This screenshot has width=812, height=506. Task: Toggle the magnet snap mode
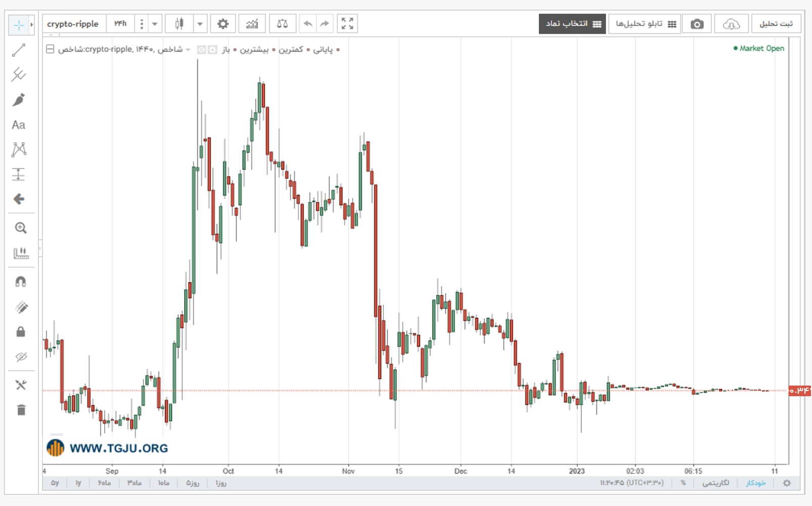[21, 282]
